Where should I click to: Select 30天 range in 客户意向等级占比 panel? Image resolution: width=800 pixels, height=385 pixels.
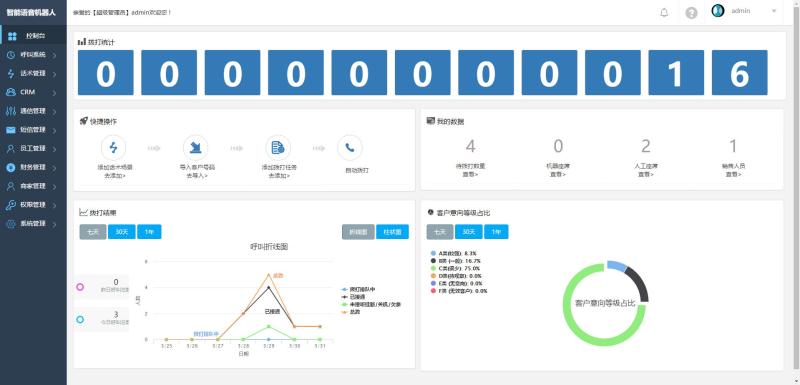[x=468, y=232]
